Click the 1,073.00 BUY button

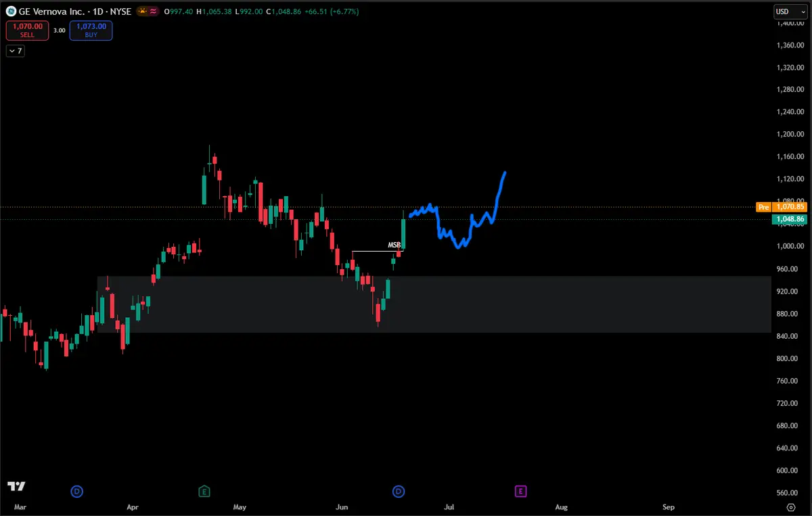pos(91,30)
